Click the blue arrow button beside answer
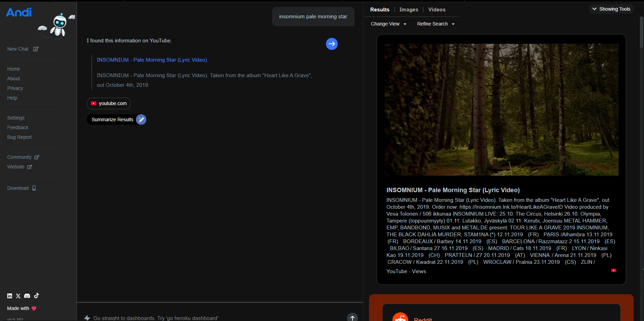 [331, 44]
